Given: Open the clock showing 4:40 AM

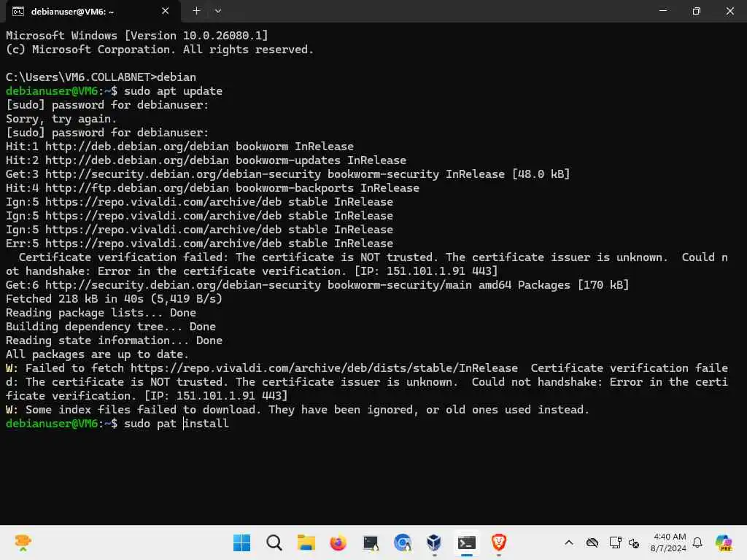Looking at the screenshot, I should 669,542.
